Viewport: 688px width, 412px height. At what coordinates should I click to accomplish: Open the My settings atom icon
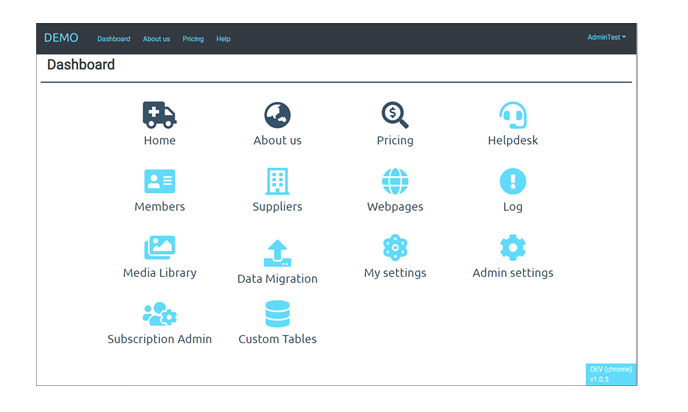(x=395, y=247)
